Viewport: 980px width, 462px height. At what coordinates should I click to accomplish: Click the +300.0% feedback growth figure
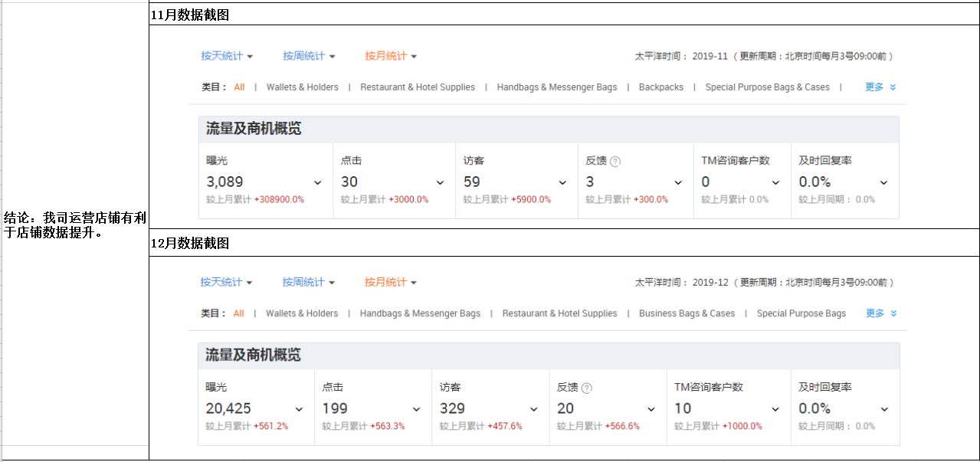pyautogui.click(x=651, y=199)
